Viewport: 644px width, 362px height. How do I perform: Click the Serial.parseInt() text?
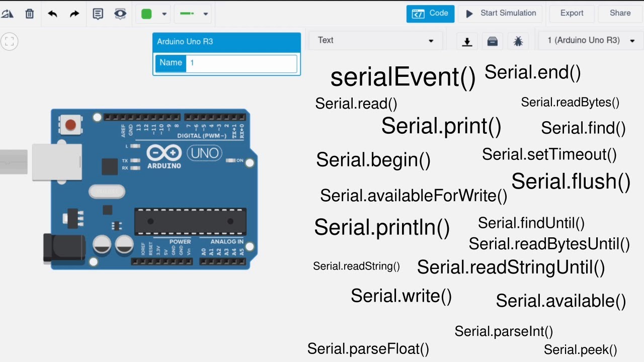click(x=504, y=331)
